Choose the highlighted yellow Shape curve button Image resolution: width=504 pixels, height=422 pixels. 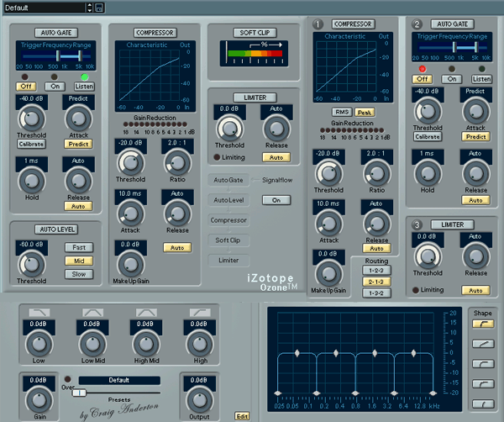[483, 324]
